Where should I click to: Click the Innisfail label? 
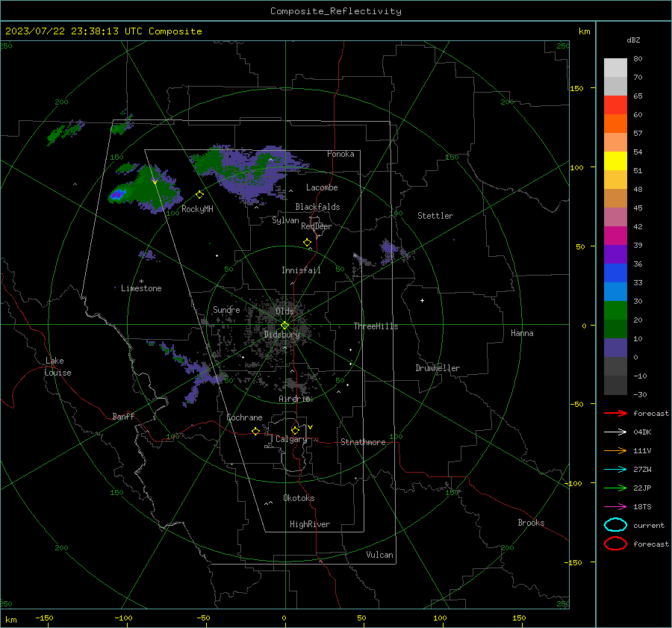click(301, 270)
